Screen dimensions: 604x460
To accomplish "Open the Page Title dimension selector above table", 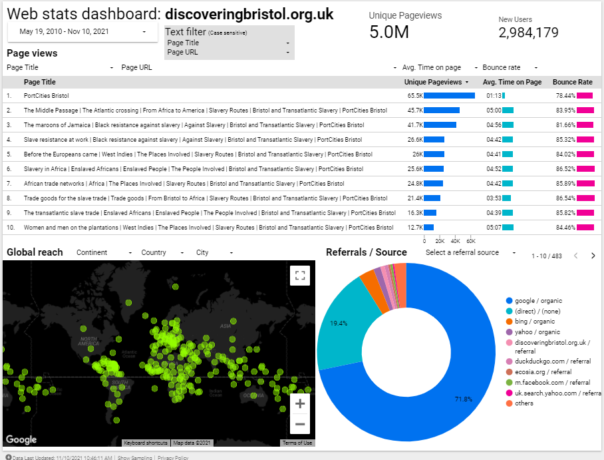I will tap(60, 67).
